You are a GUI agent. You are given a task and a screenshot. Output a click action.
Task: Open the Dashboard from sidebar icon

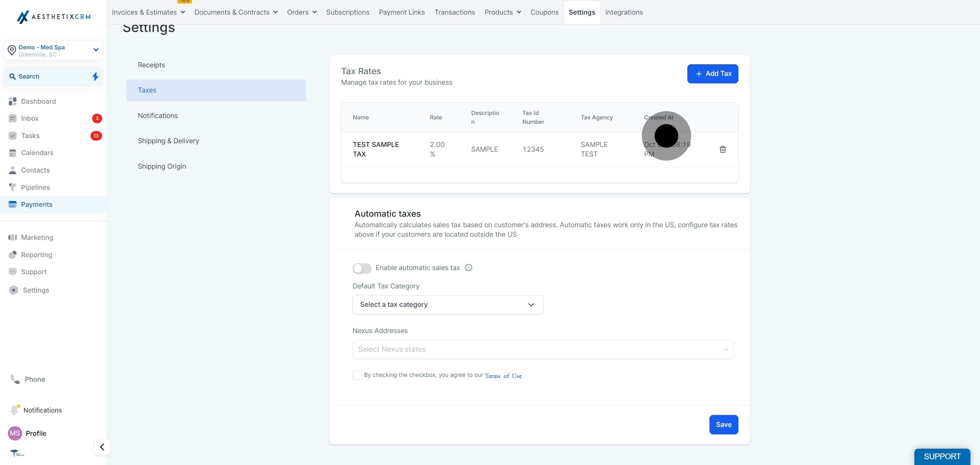13,101
